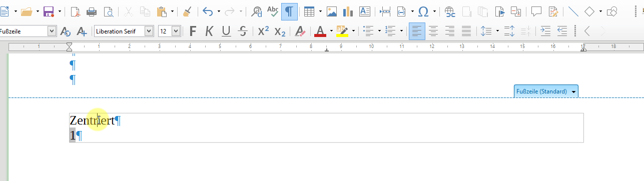Image resolution: width=644 pixels, height=181 pixels.
Task: Apply bullet list formatting
Action: (x=368, y=31)
